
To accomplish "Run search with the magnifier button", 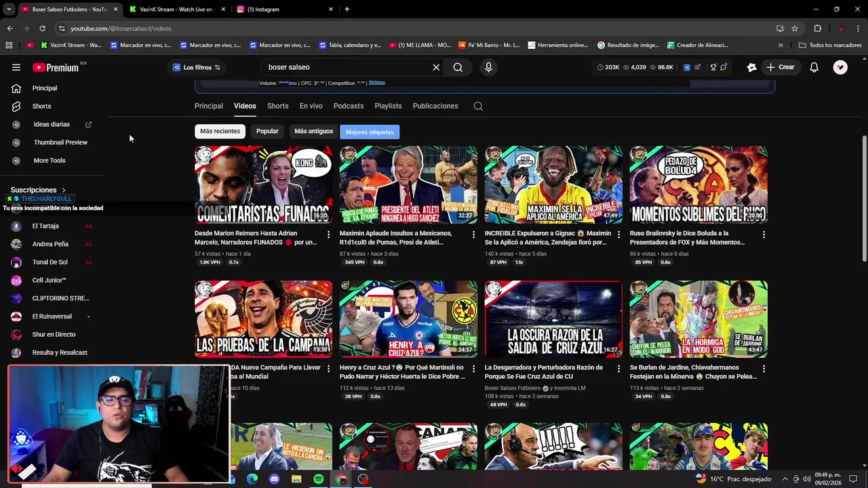I will coord(458,67).
